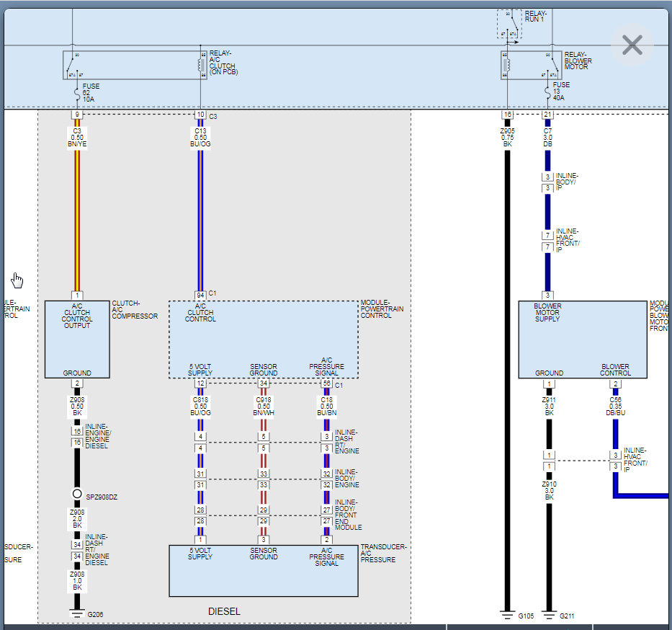
Task: Click the G211 ground symbol
Action: tap(549, 615)
